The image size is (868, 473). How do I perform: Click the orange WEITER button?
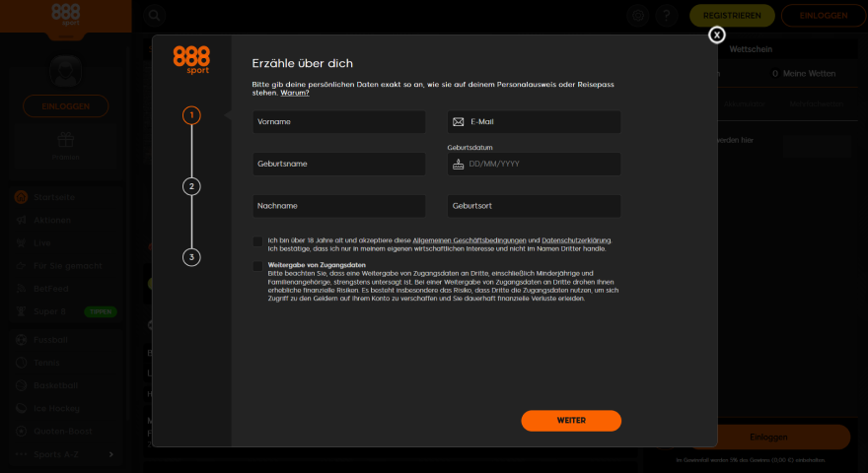(x=571, y=421)
